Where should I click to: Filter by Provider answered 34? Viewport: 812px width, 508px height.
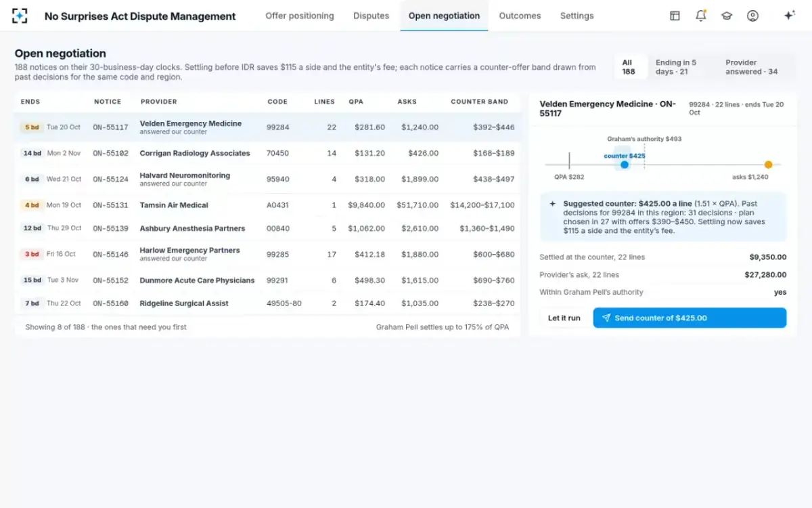pyautogui.click(x=756, y=67)
